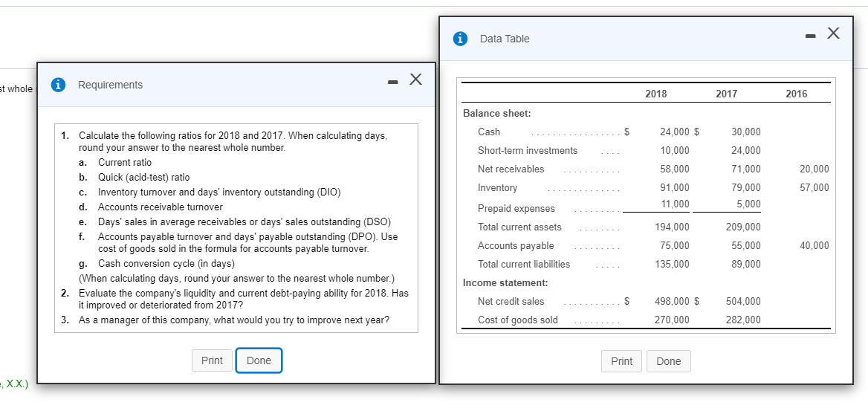Select the 2017 column header
Image resolution: width=868 pixels, height=411 pixels.
[726, 94]
